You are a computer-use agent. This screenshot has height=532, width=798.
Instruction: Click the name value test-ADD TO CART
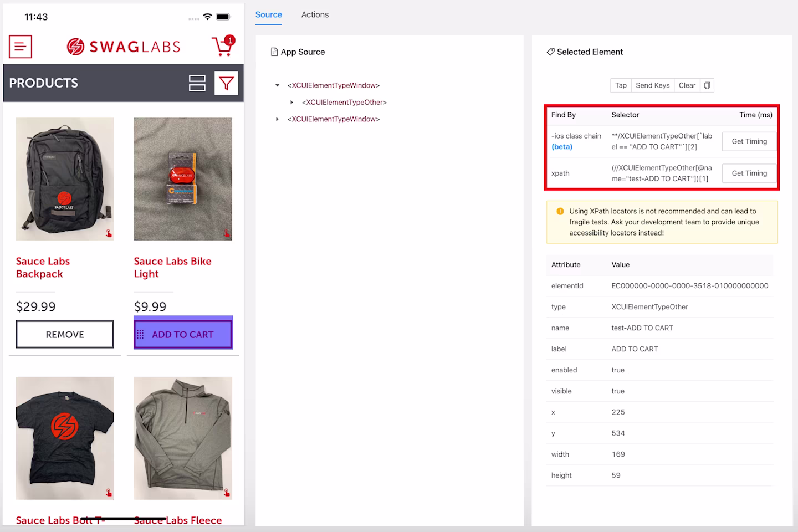click(x=642, y=328)
